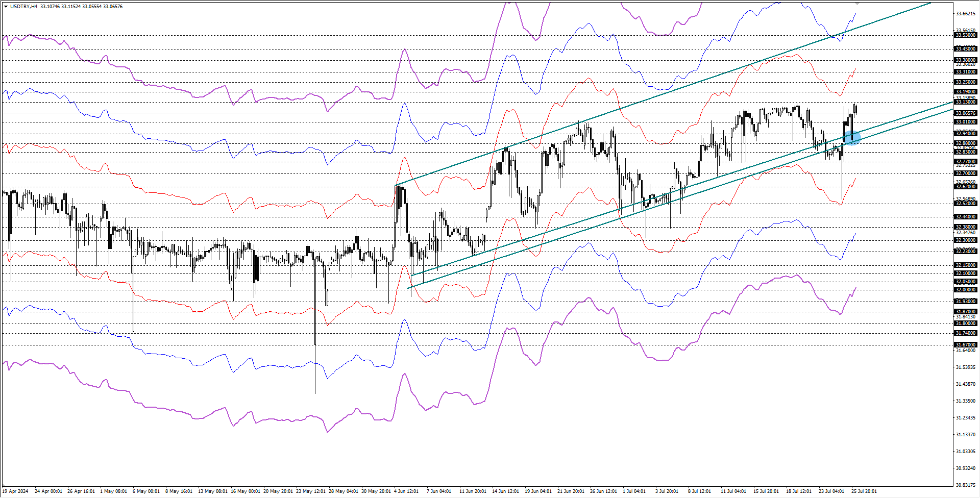Click the 33.01000 price level label

point(965,122)
